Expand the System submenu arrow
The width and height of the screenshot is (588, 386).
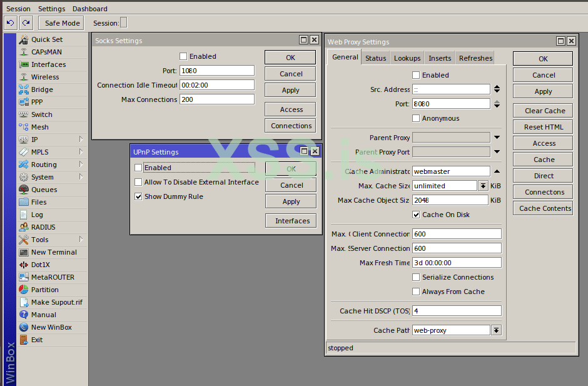(81, 176)
